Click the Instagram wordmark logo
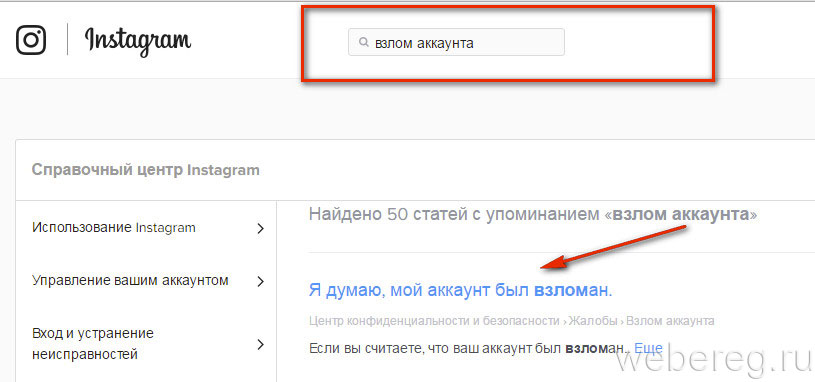Viewport: 815px width, 382px height. coord(138,42)
